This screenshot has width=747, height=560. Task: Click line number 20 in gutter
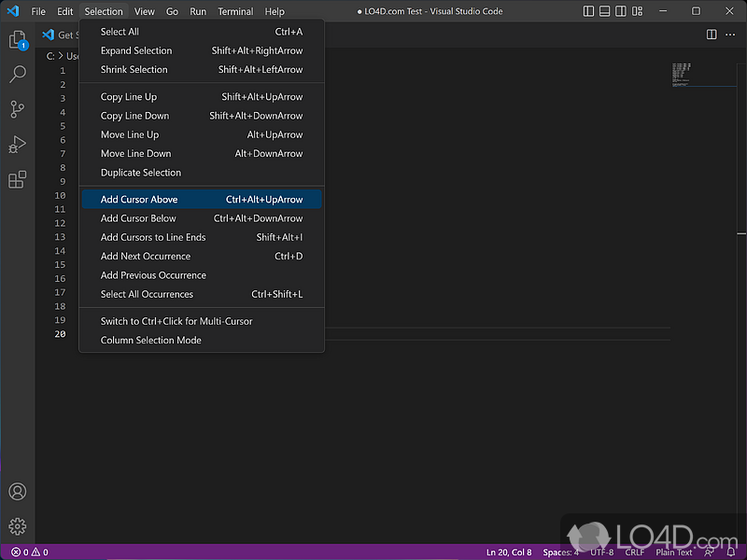point(60,334)
